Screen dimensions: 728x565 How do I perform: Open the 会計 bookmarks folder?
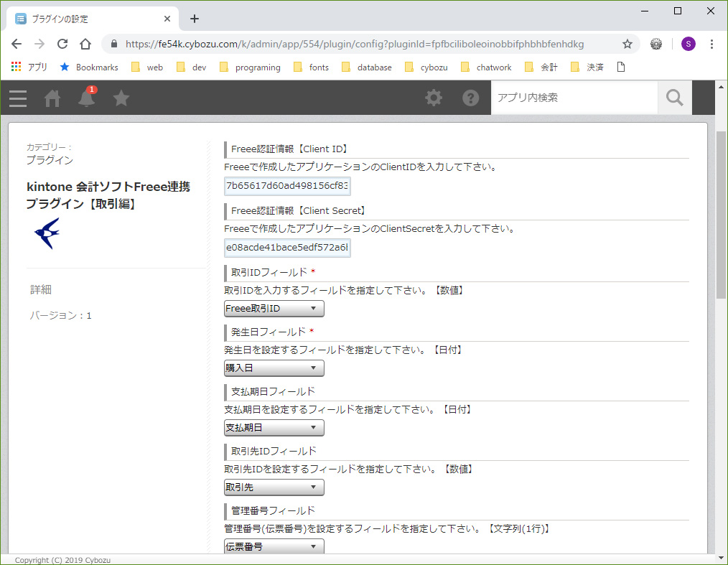tap(541, 67)
